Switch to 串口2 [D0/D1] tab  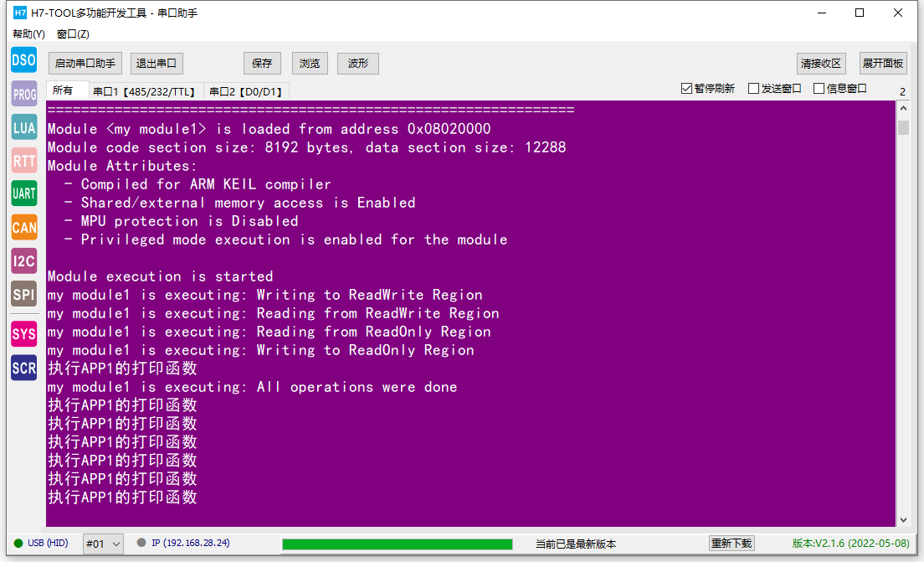[x=246, y=91]
